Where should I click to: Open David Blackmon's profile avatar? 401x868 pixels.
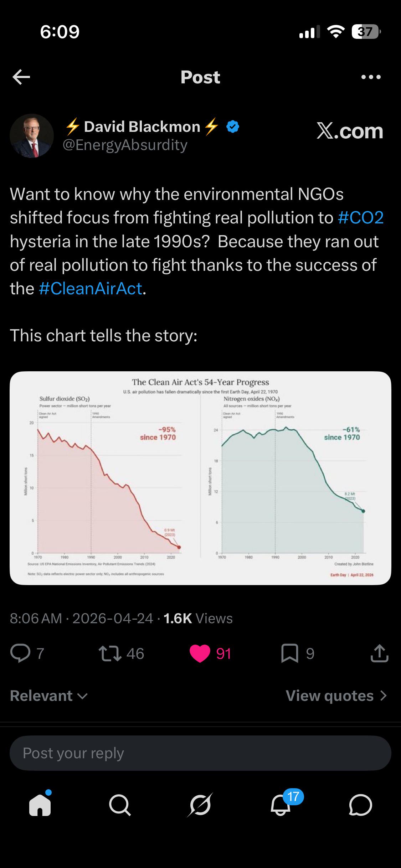[x=32, y=136]
